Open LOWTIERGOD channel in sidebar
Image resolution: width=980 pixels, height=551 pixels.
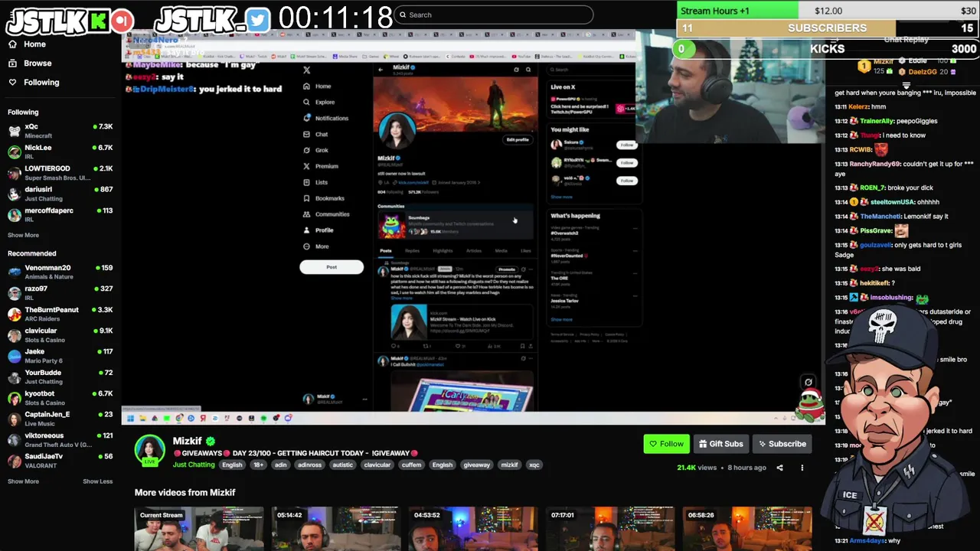pos(60,173)
